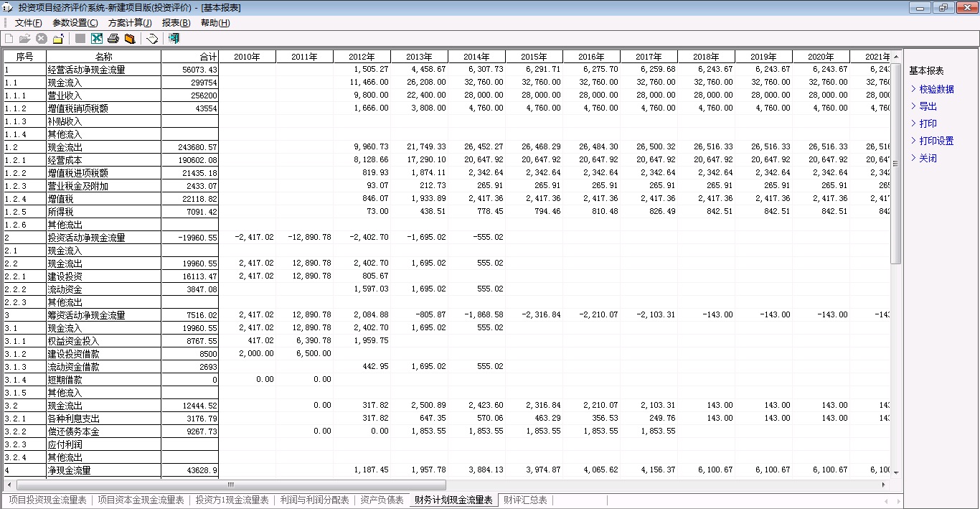980x509 pixels.
Task: Switch to the 资产负债表 tab
Action: click(x=382, y=500)
